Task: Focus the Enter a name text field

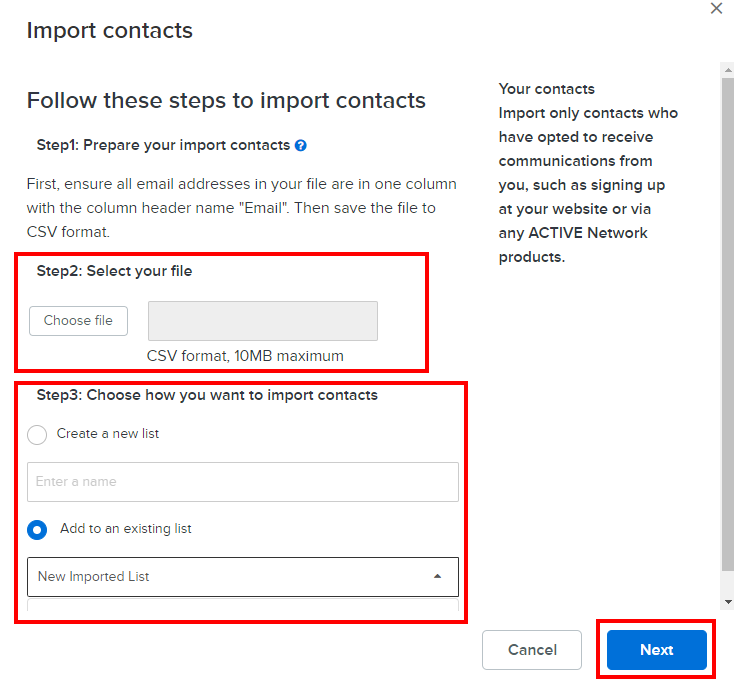Action: pos(242,481)
